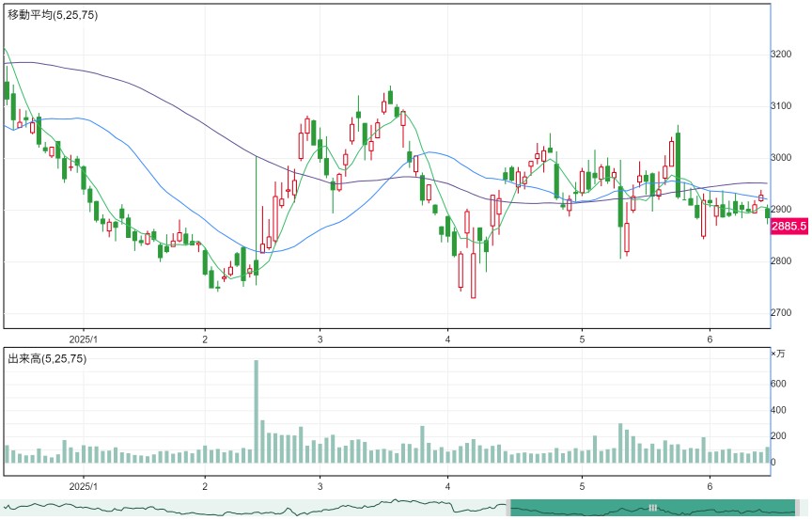
Task: Click the month 3 label under price chart
Action: tap(320, 339)
